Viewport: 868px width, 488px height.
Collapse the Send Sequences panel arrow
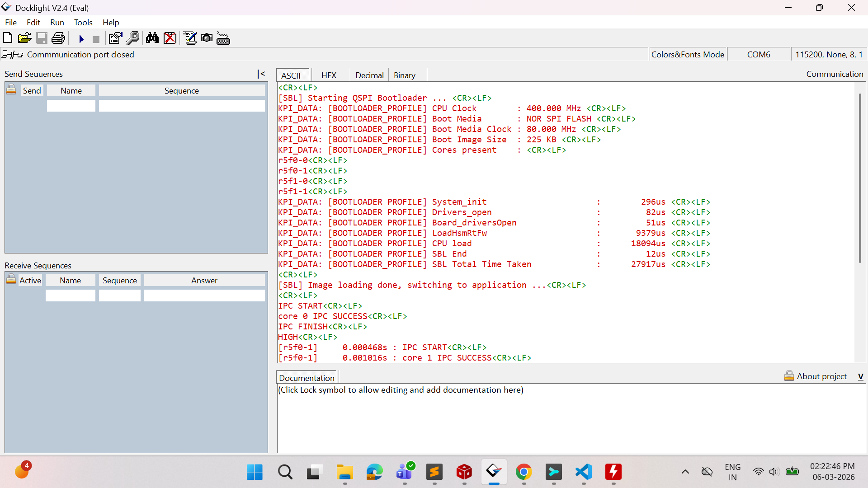tap(261, 74)
